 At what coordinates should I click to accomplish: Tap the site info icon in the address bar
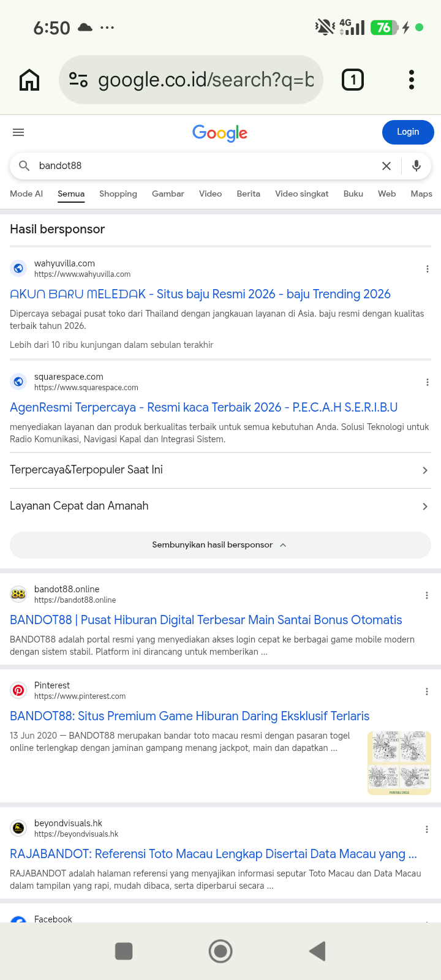click(78, 80)
